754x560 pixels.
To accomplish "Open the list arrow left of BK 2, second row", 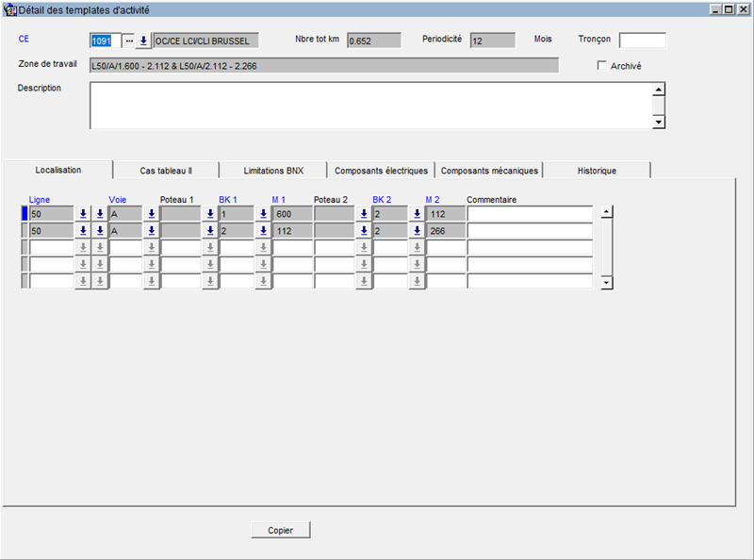I will coord(364,231).
